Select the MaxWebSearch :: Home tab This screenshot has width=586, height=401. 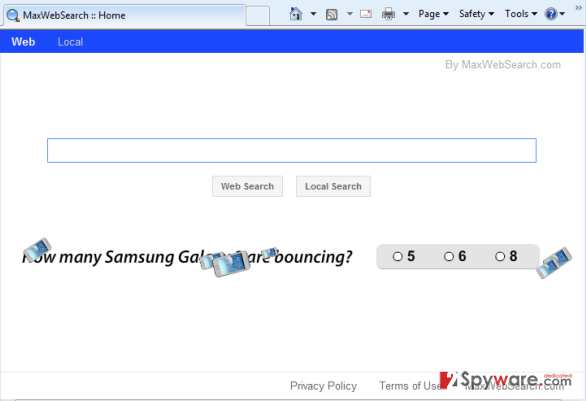pos(124,15)
